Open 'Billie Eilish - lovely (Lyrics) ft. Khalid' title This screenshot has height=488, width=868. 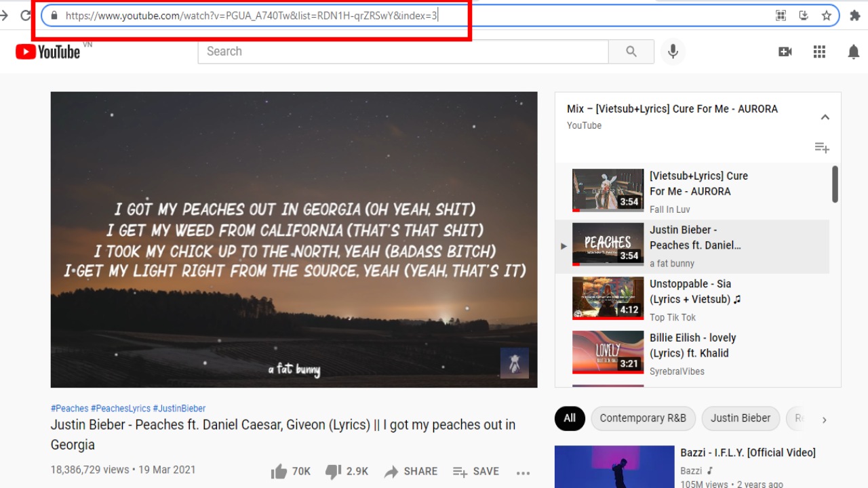click(692, 346)
